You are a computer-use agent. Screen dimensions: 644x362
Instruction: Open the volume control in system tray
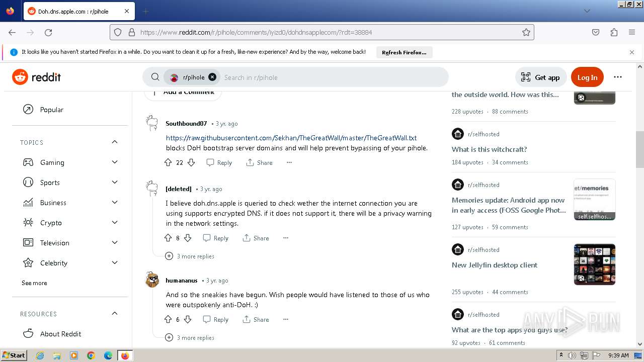point(572,355)
